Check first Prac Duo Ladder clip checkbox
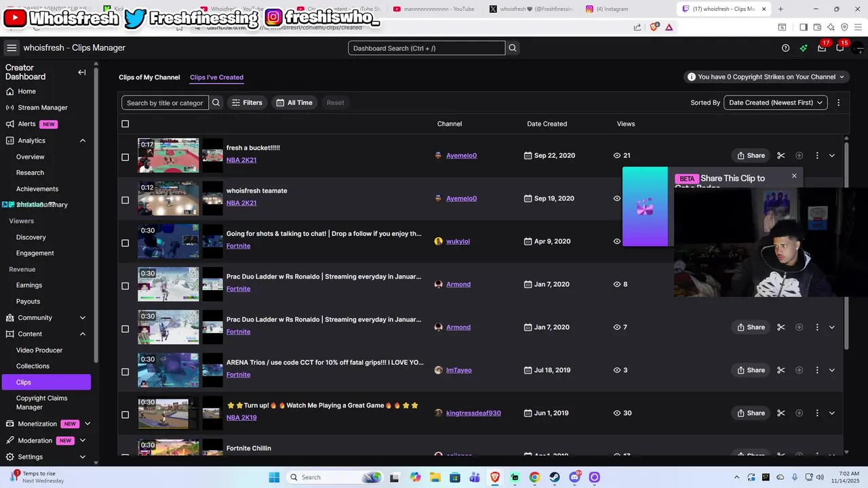Screen dimensions: 868x488 125,286
